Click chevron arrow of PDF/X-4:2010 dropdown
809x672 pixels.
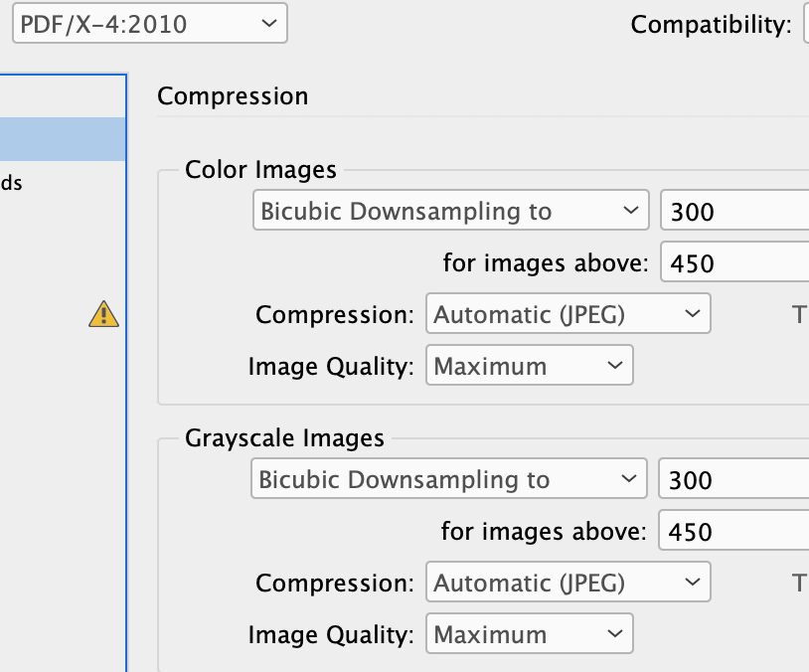click(268, 23)
